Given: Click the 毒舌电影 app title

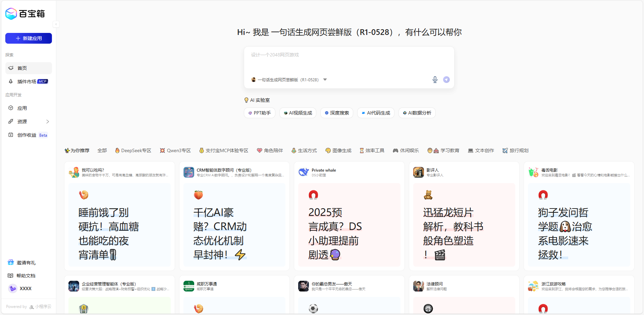Looking at the screenshot, I should click(x=549, y=170).
